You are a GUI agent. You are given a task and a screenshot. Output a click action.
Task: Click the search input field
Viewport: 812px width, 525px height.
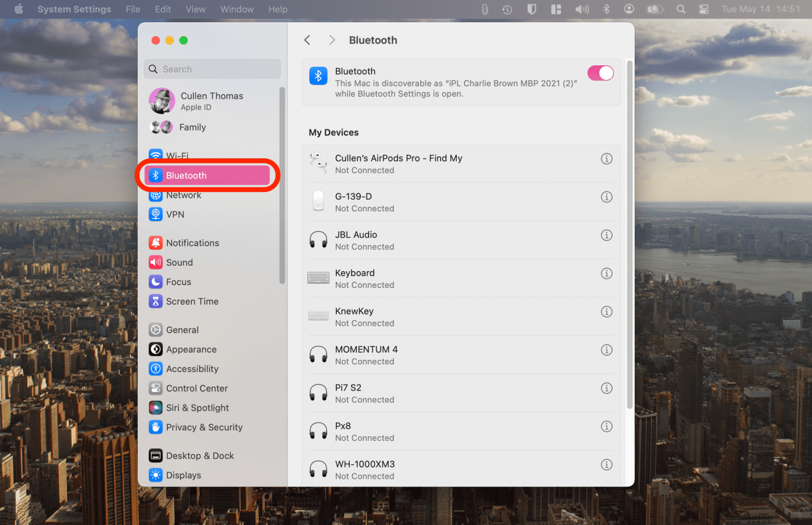[x=212, y=69]
